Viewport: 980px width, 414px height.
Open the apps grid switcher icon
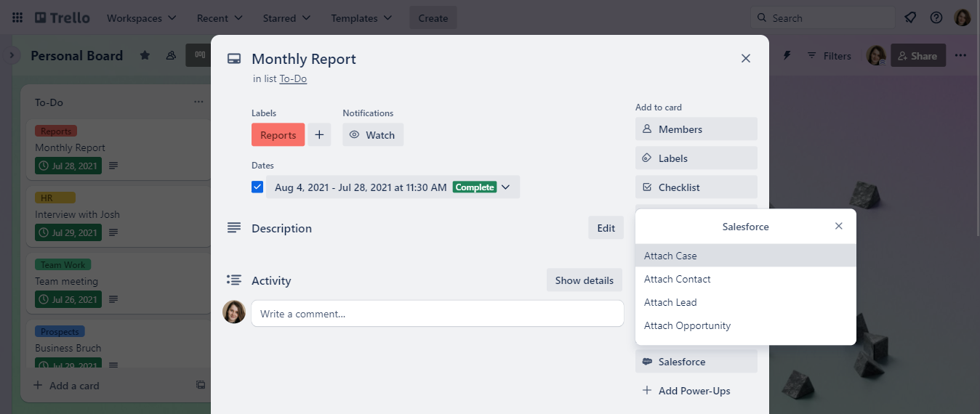(x=17, y=17)
